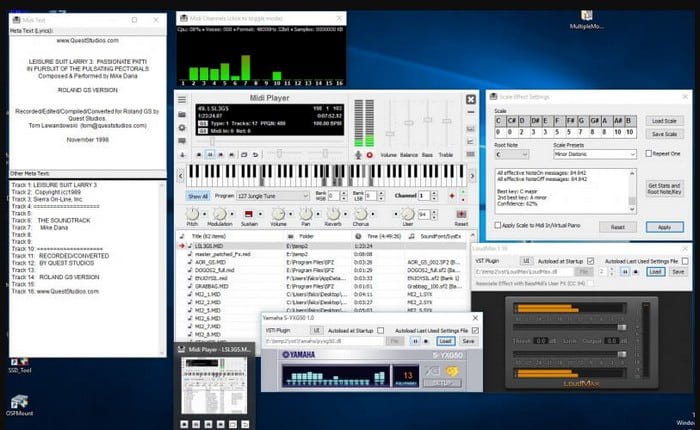Open the SSD_Tool desktop icon

click(19, 365)
